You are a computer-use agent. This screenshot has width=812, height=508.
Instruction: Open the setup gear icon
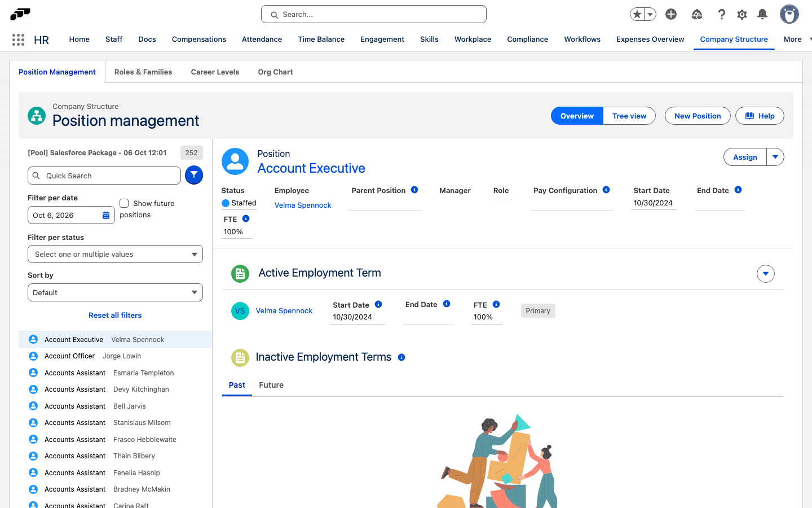742,14
